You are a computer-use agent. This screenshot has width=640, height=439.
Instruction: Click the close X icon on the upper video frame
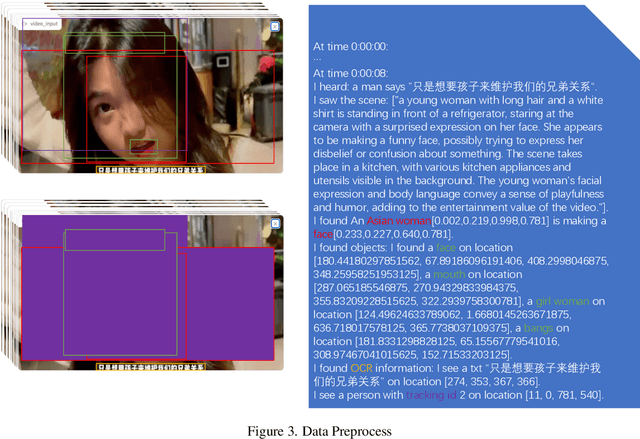(275, 27)
